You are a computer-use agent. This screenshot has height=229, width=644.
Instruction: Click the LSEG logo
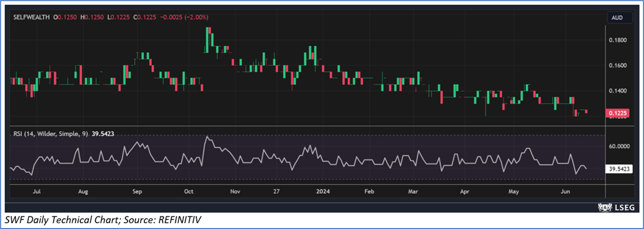pos(615,207)
